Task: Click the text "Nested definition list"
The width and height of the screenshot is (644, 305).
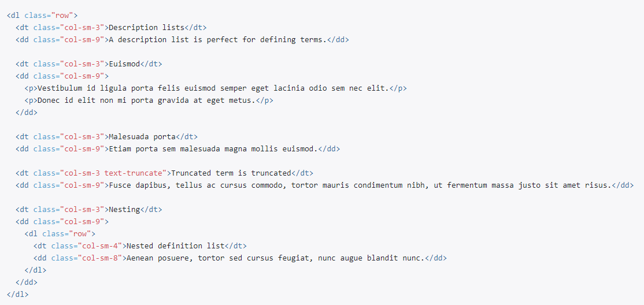Action: [x=175, y=246]
